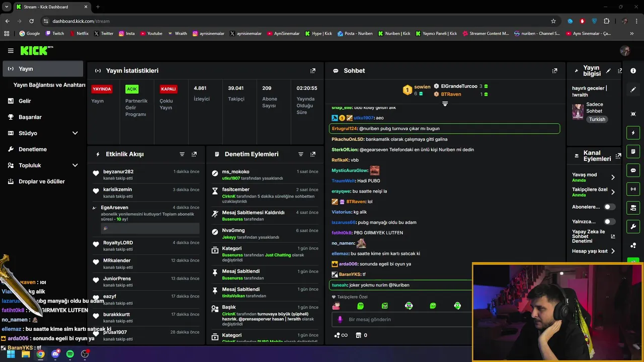Bookmark this page with the star icon

tap(553, 21)
